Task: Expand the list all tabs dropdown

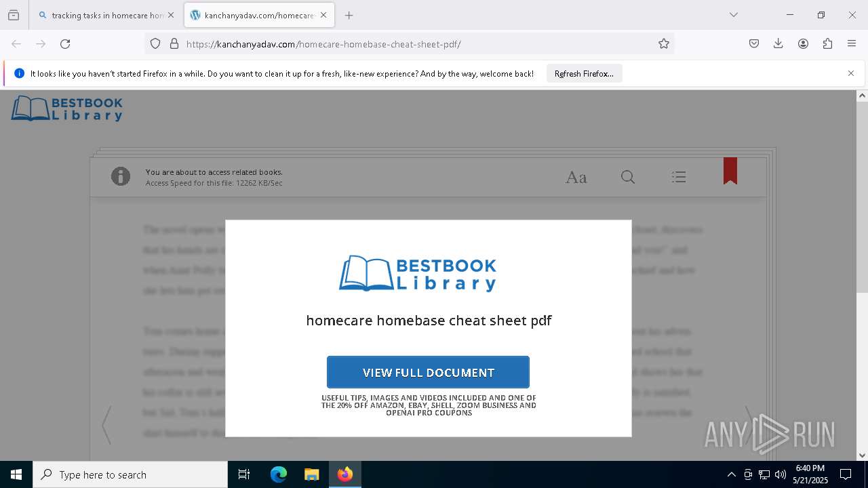Action: [733, 15]
